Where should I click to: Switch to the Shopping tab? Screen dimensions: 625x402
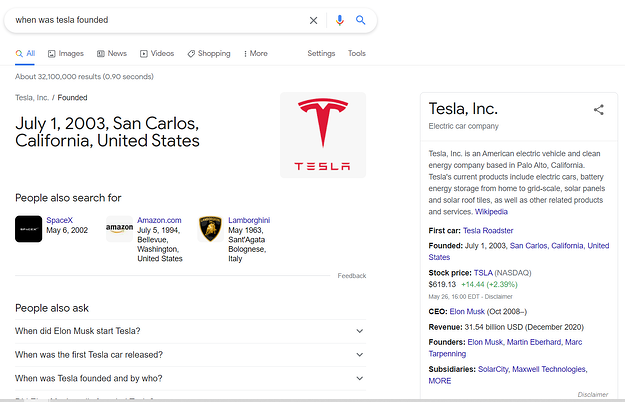point(209,53)
